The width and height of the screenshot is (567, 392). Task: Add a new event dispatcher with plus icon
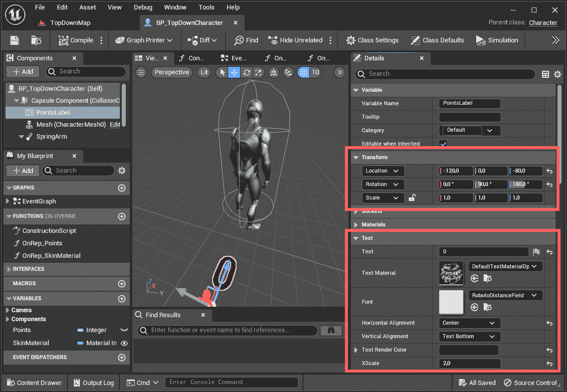[x=122, y=357]
